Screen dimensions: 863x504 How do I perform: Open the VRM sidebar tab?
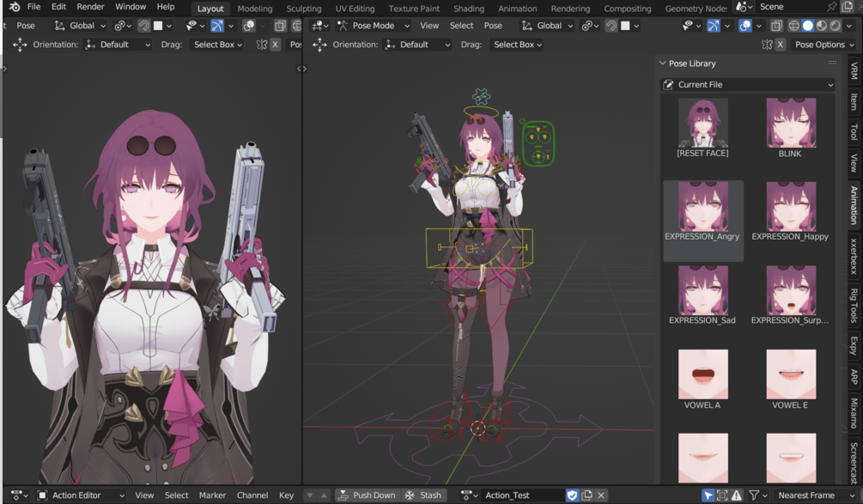pyautogui.click(x=854, y=71)
